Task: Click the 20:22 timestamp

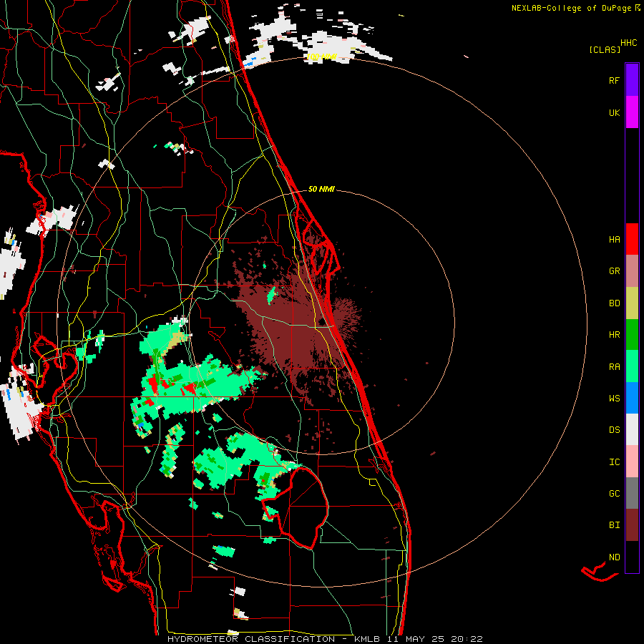Action: pos(467,639)
